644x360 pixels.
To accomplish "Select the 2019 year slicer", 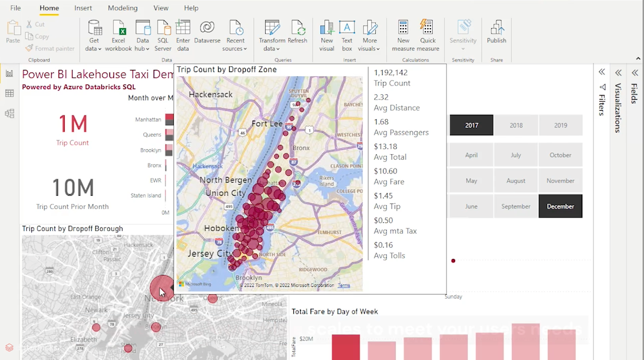I will [x=560, y=125].
